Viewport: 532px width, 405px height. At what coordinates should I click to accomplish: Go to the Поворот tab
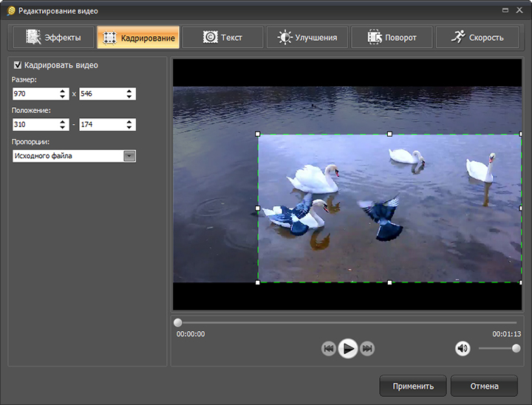392,37
